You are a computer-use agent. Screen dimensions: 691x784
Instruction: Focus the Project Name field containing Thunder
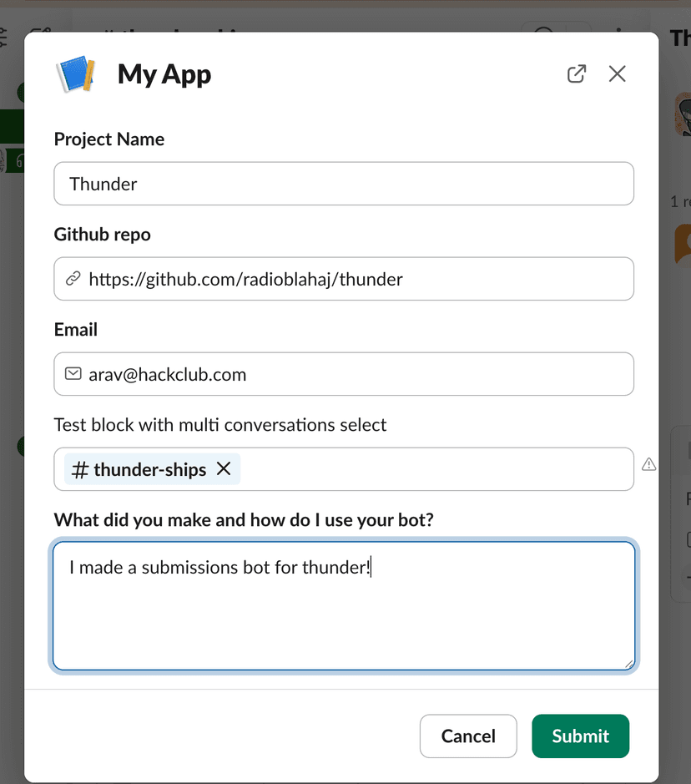coord(343,184)
